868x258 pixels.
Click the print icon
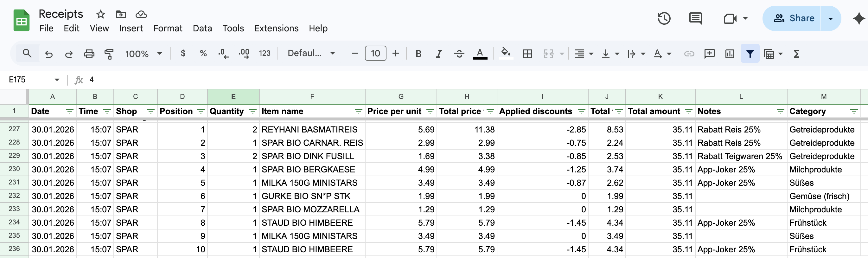pyautogui.click(x=89, y=54)
